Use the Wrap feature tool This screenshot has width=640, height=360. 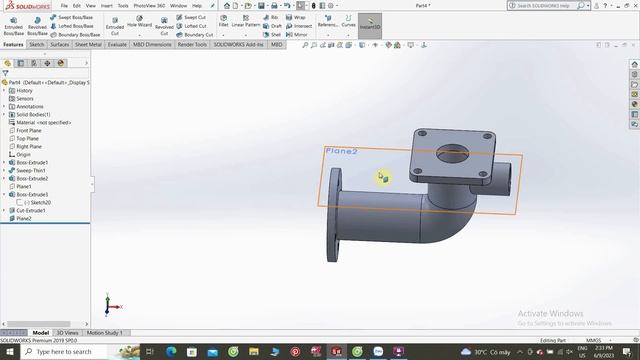[296, 18]
